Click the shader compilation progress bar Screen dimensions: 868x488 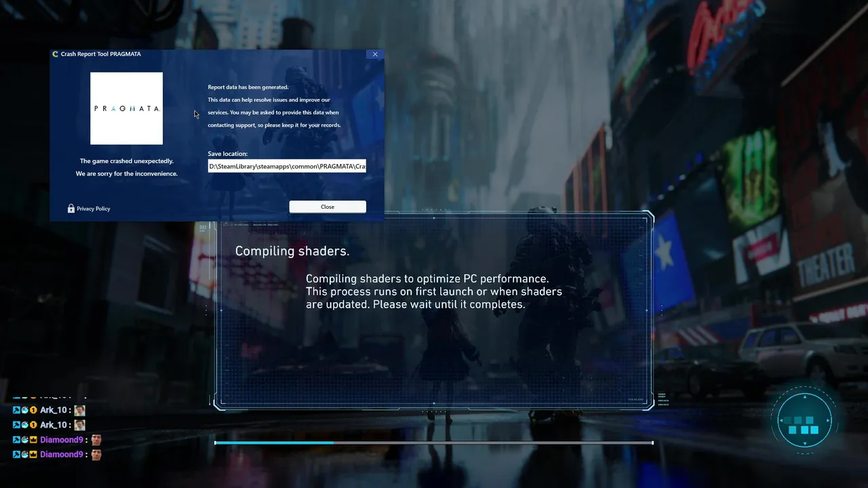click(x=434, y=443)
